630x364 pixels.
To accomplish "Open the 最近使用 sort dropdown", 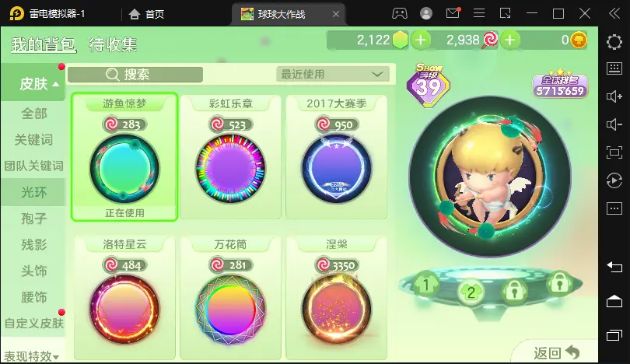I will (x=333, y=75).
